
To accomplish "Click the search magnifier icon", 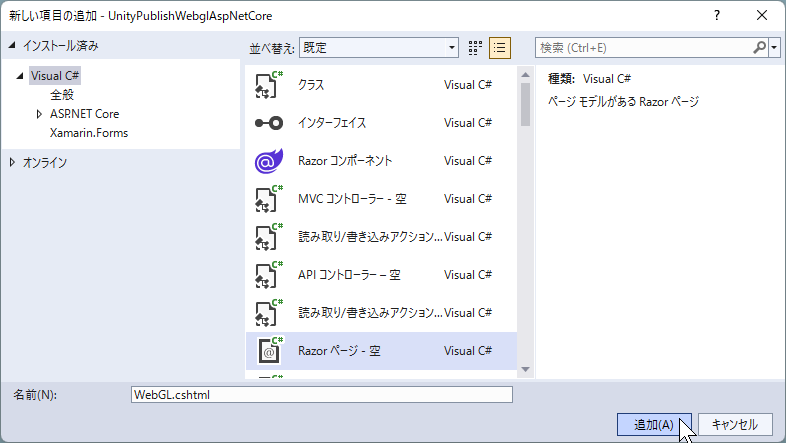I will click(759, 48).
